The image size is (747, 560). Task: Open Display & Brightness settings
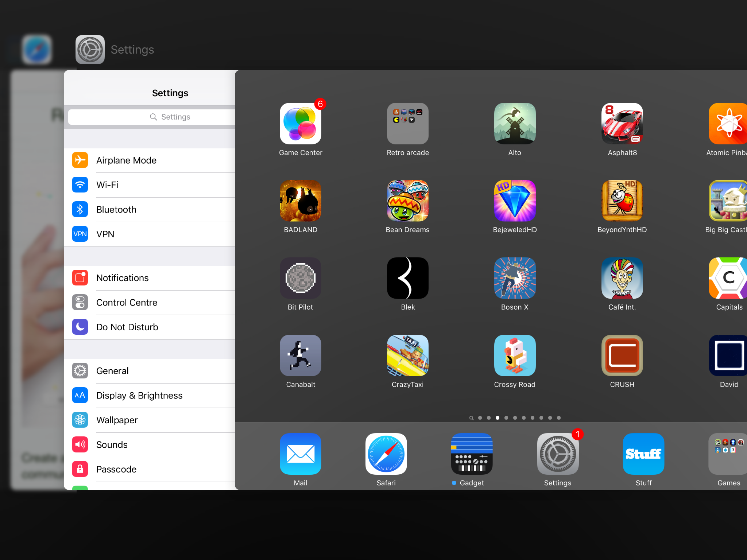point(150,396)
